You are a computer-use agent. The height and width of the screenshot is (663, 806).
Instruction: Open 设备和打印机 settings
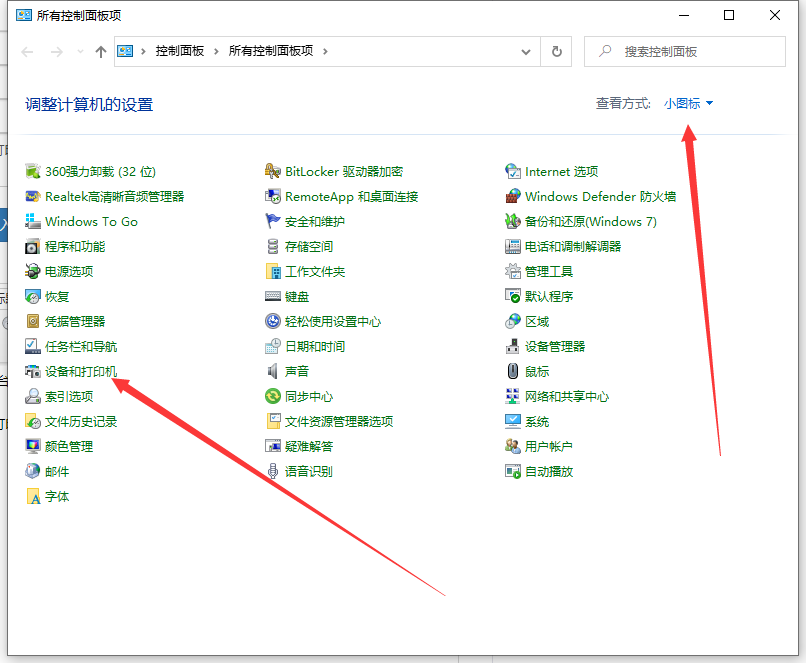click(x=80, y=371)
